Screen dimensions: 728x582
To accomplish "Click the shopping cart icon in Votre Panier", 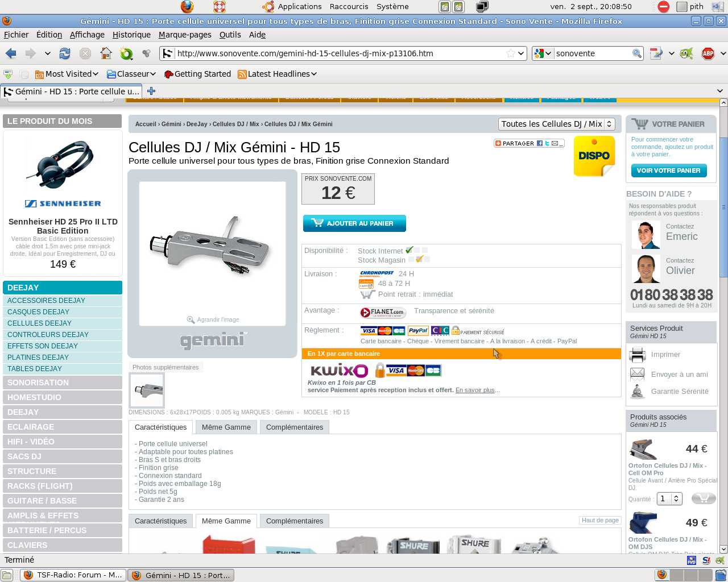I will click(x=640, y=123).
